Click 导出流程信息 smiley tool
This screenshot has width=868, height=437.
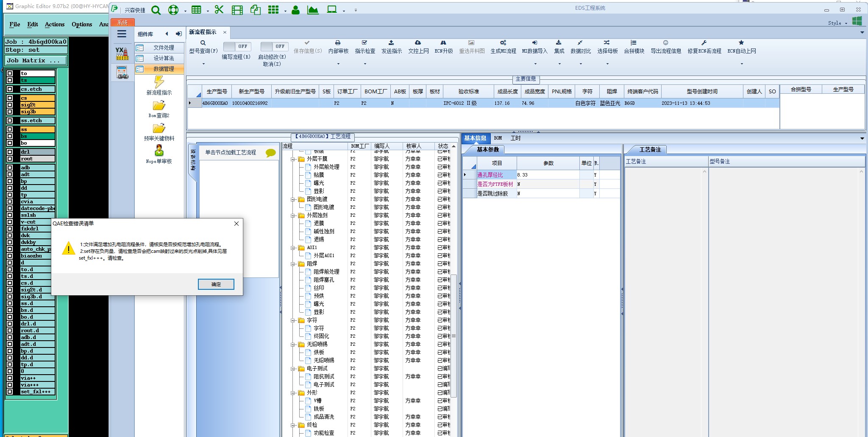click(666, 47)
